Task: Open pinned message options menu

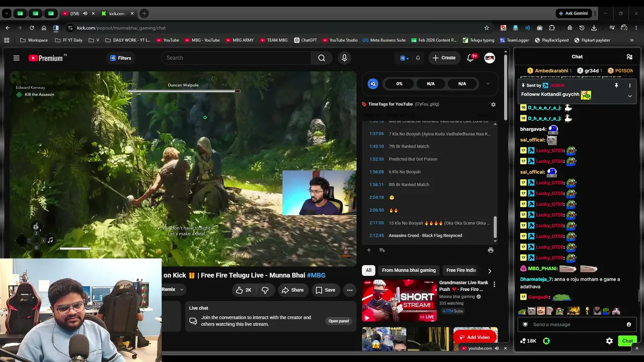Action: coord(629,85)
